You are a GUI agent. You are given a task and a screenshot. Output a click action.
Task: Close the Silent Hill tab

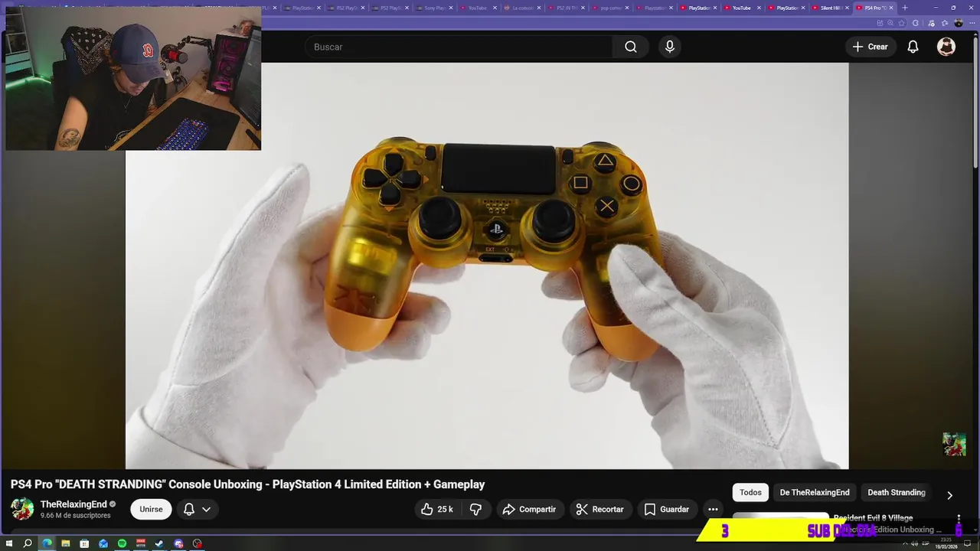point(847,8)
